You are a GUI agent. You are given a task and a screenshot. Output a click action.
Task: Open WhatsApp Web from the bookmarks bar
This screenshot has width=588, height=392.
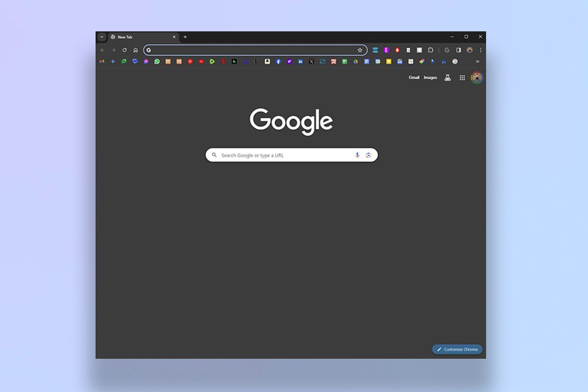(x=157, y=62)
